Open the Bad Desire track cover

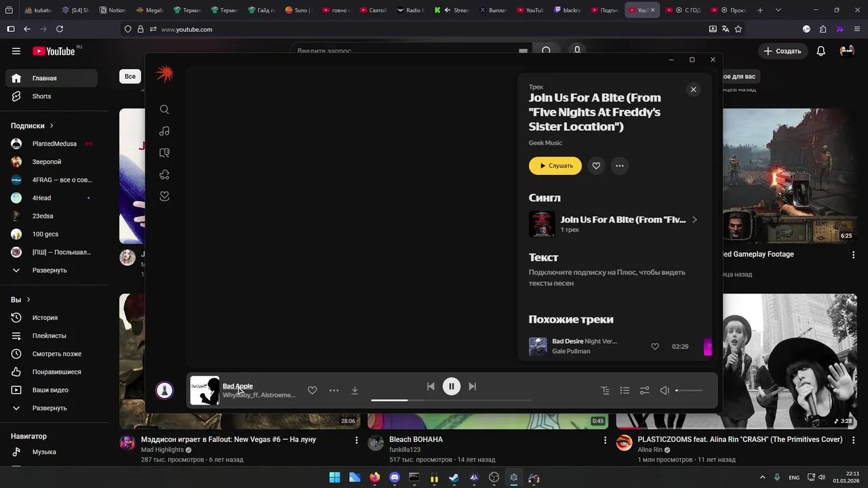[538, 346]
